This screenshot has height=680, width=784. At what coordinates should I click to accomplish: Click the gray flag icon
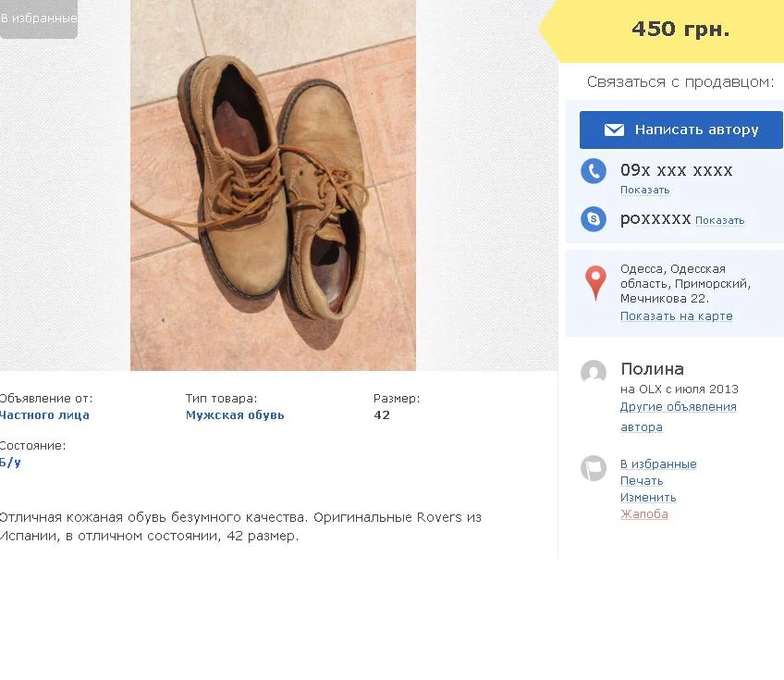(x=594, y=468)
